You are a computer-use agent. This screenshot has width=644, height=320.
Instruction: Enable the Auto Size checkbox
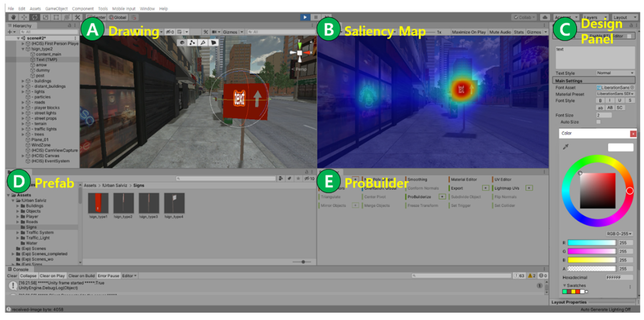(x=599, y=122)
